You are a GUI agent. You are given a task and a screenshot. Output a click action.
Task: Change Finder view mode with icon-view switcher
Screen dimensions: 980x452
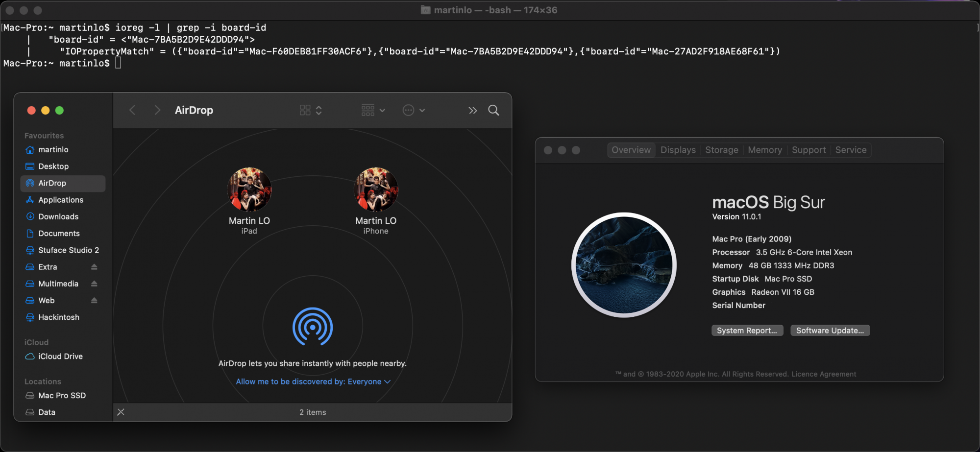click(311, 110)
